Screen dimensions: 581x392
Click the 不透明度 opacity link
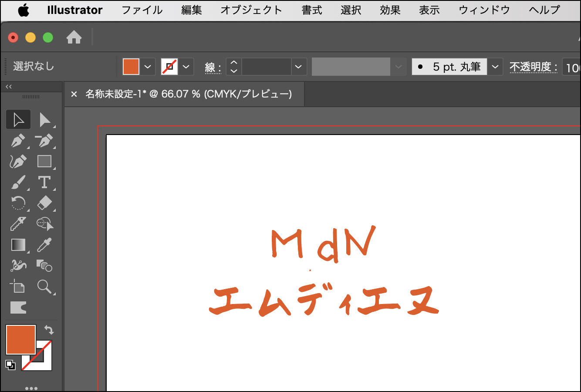tap(533, 67)
